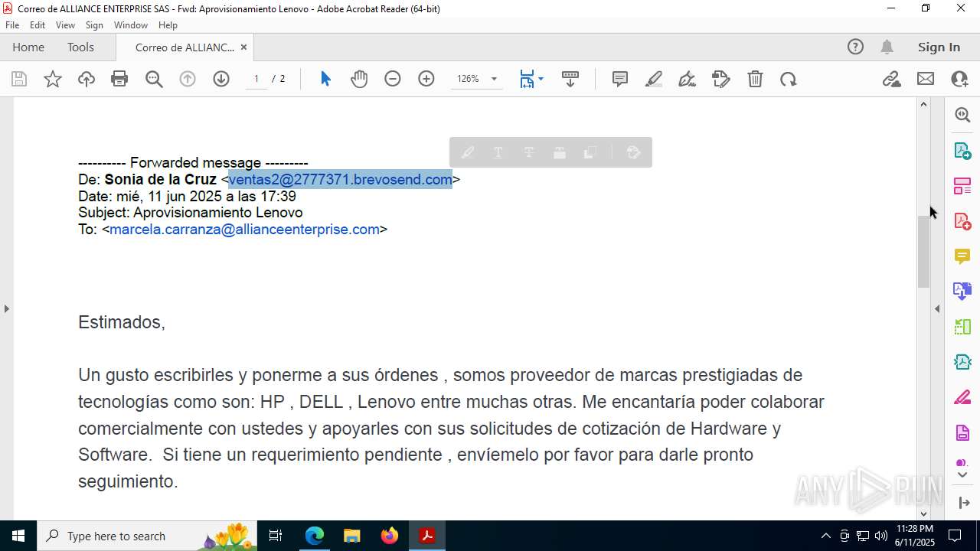Open Fill & Sign tool in right pane
The image size is (980, 551).
pyautogui.click(x=962, y=397)
